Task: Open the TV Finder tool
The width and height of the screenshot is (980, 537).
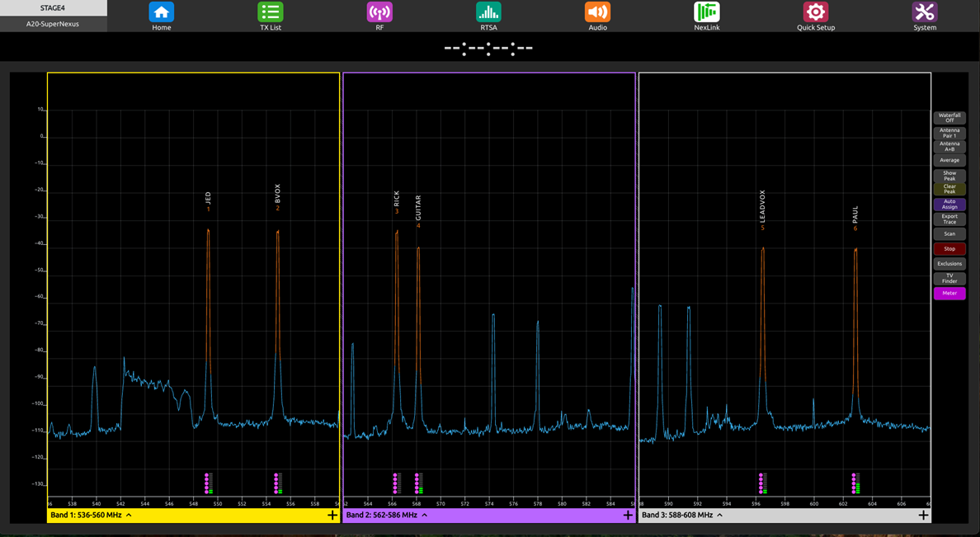Action: [949, 278]
